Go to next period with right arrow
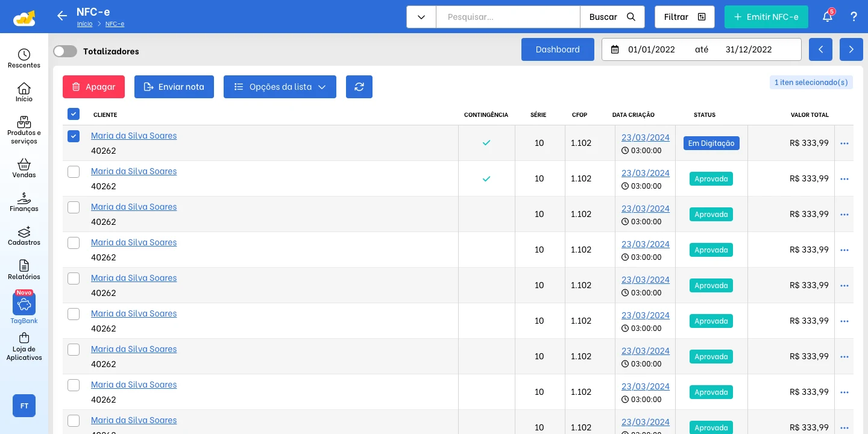Image resolution: width=868 pixels, height=434 pixels. pos(851,49)
